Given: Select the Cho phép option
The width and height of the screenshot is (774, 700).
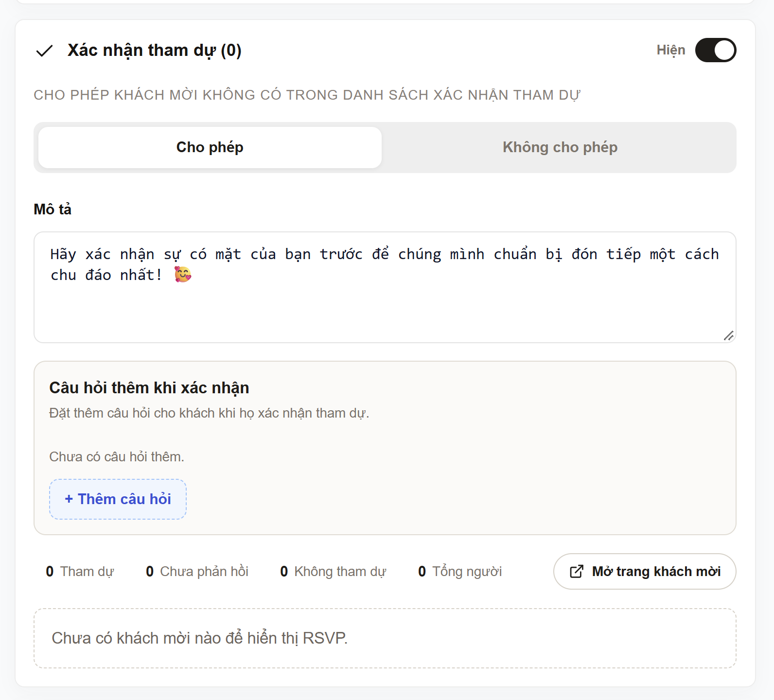Looking at the screenshot, I should pyautogui.click(x=210, y=147).
